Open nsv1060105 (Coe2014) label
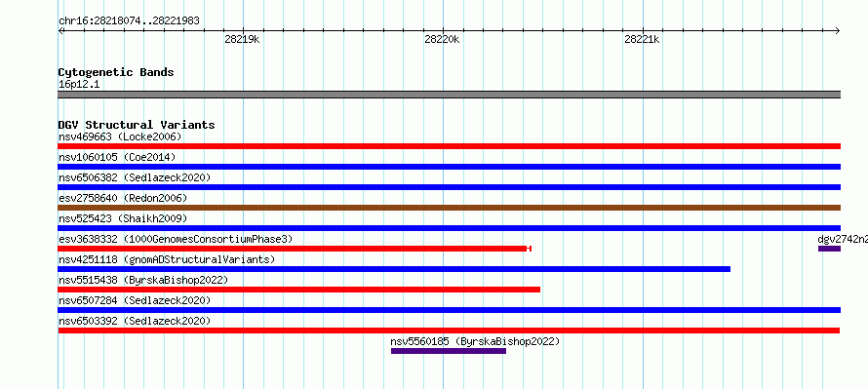Viewport: 868px width, 389px height. (x=117, y=157)
